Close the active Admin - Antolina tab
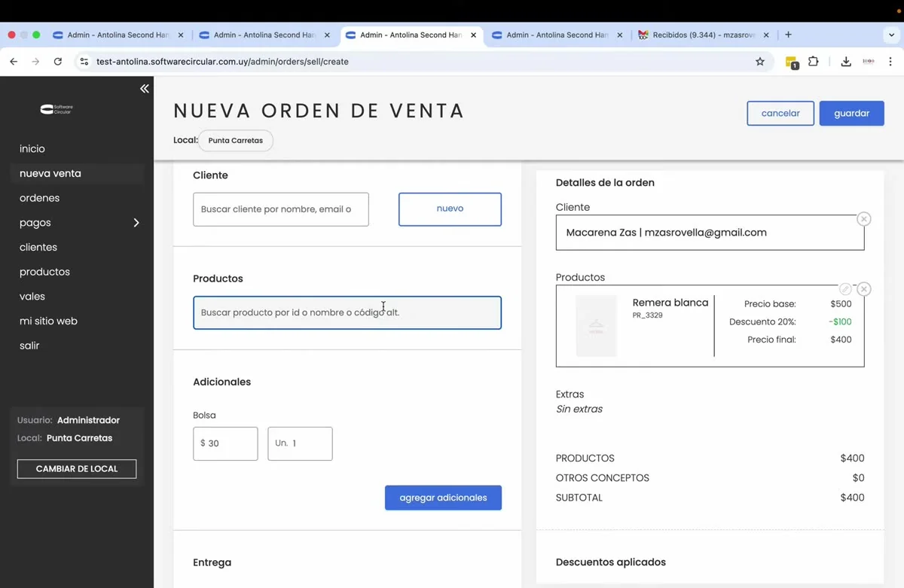Viewport: 904px width, 588px height. click(x=473, y=35)
